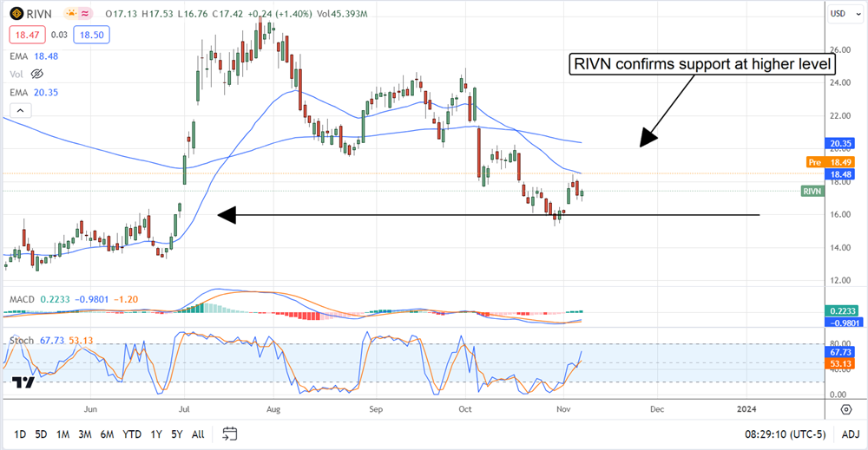868x450 pixels.
Task: Collapse the indicator legend with the chevron
Action: [20, 110]
